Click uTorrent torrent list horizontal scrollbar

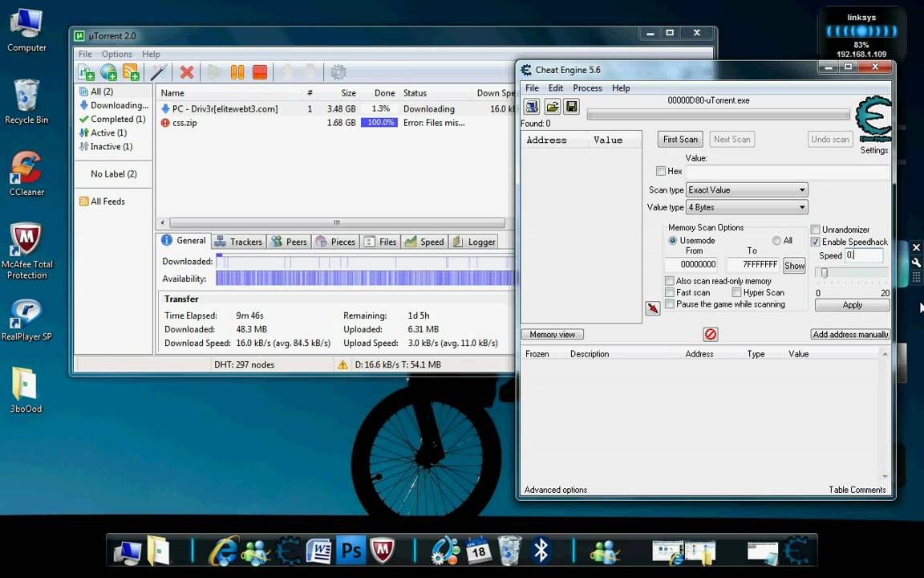[337, 223]
